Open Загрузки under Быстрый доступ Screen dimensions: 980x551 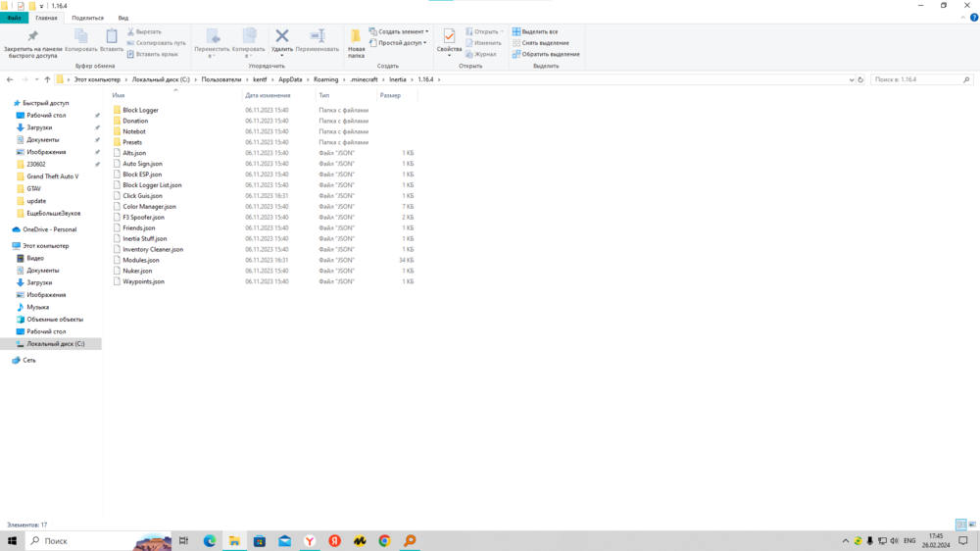(x=39, y=126)
